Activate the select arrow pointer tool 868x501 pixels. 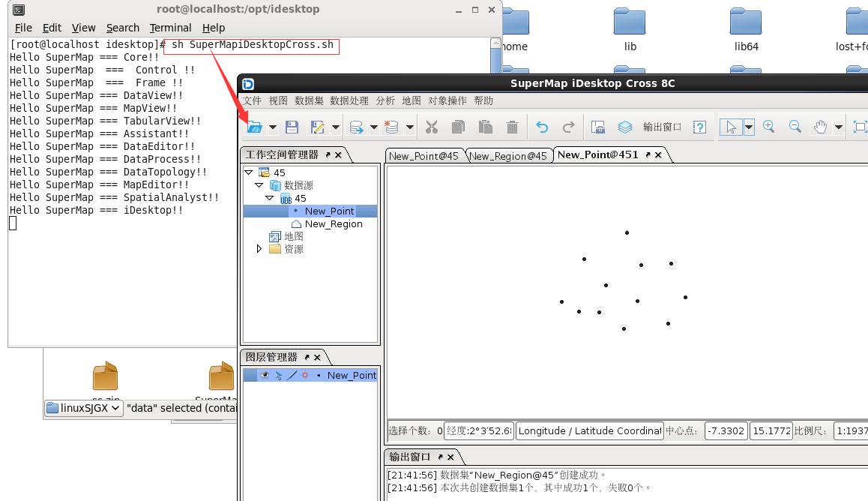click(x=732, y=127)
